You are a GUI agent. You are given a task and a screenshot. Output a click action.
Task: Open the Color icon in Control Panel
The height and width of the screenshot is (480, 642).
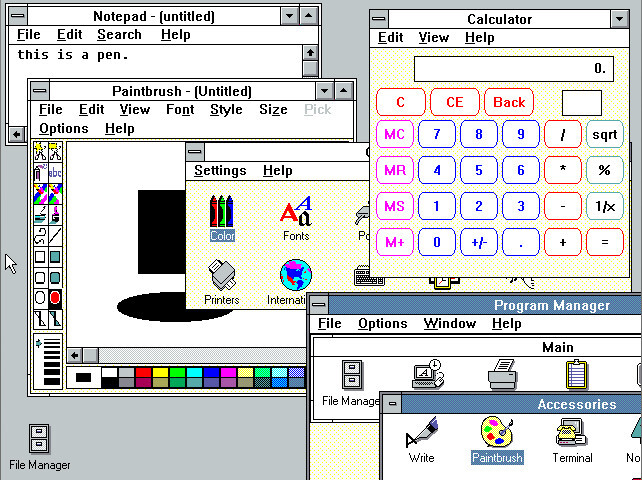(222, 218)
